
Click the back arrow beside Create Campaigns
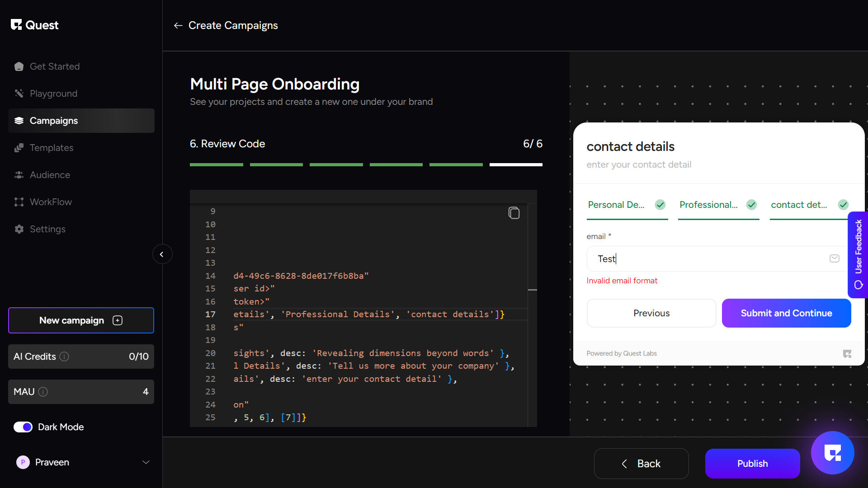coord(178,26)
